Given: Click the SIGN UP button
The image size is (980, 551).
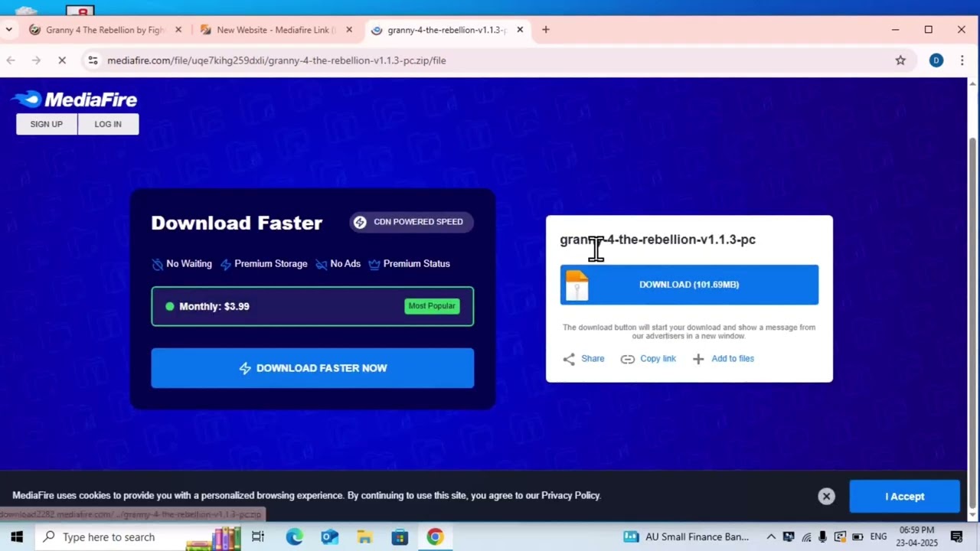Looking at the screenshot, I should click(47, 124).
